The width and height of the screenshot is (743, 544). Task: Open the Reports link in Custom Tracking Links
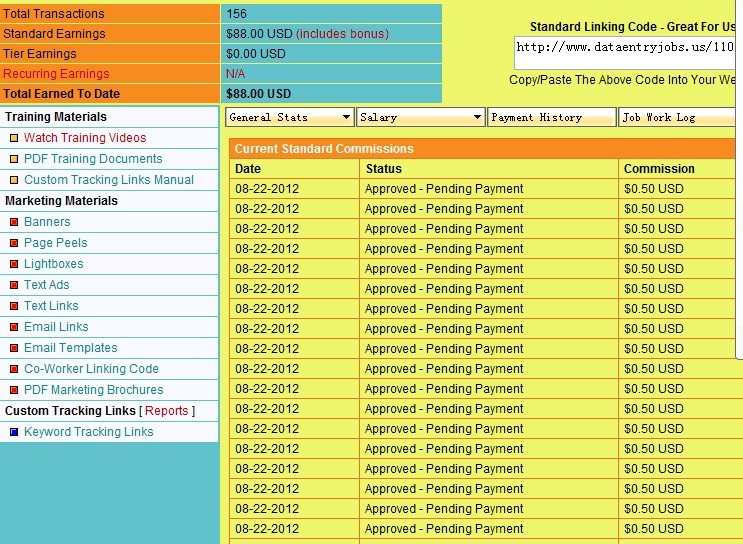click(x=166, y=411)
